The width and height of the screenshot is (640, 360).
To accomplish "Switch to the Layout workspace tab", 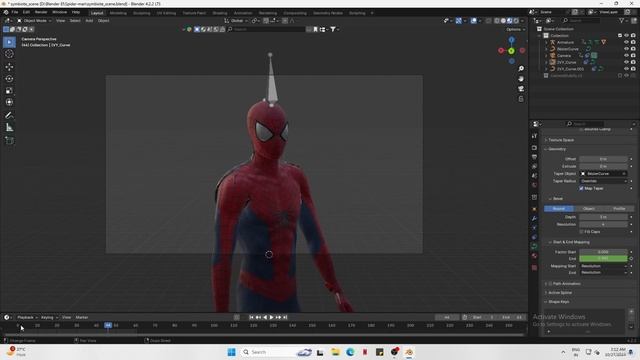I will [x=97, y=13].
